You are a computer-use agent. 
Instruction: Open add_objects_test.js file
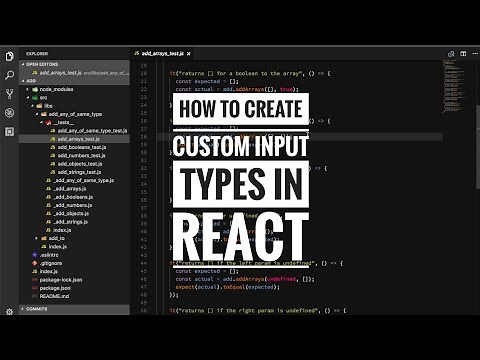(74, 164)
